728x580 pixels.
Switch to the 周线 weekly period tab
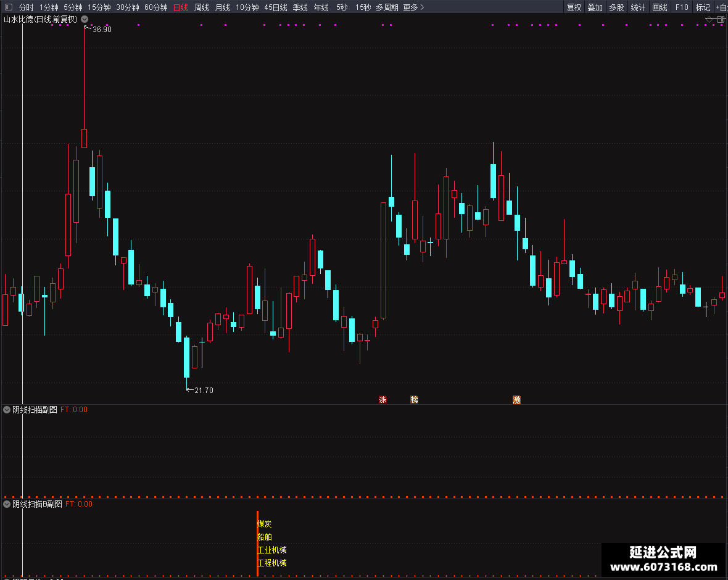(202, 7)
